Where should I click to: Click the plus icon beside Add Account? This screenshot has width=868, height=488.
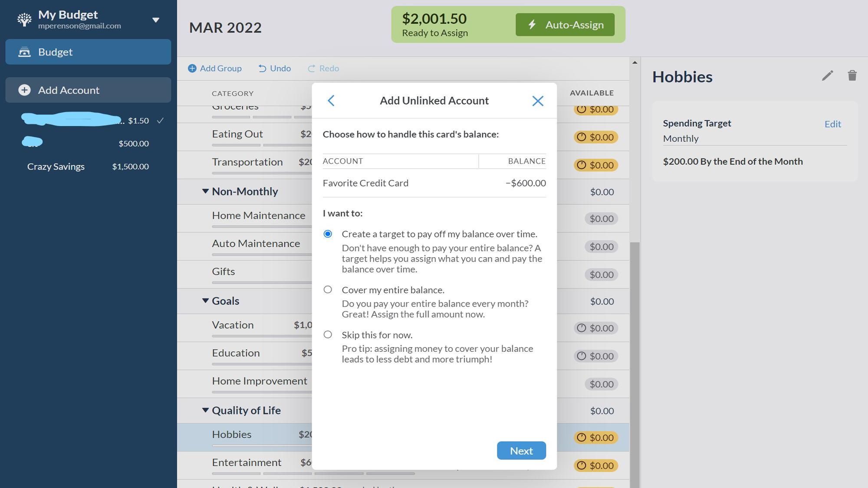click(24, 90)
